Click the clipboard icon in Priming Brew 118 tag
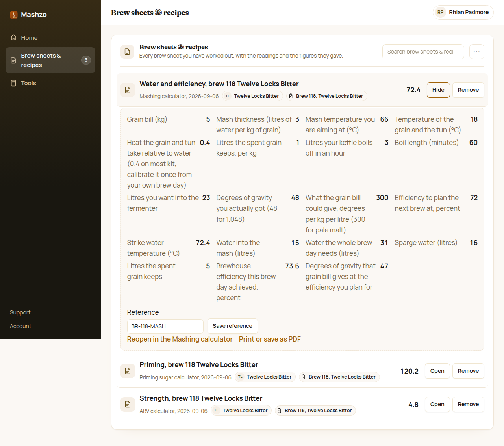 (304, 377)
